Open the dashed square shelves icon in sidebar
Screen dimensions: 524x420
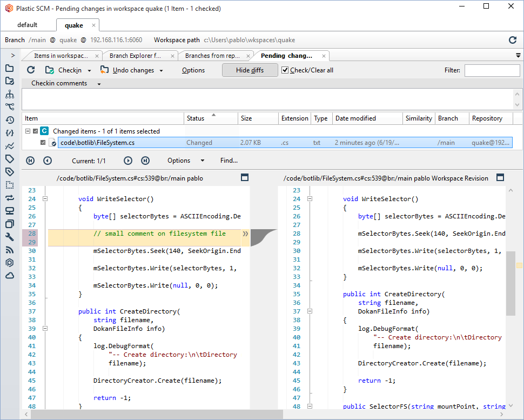pos(10,184)
